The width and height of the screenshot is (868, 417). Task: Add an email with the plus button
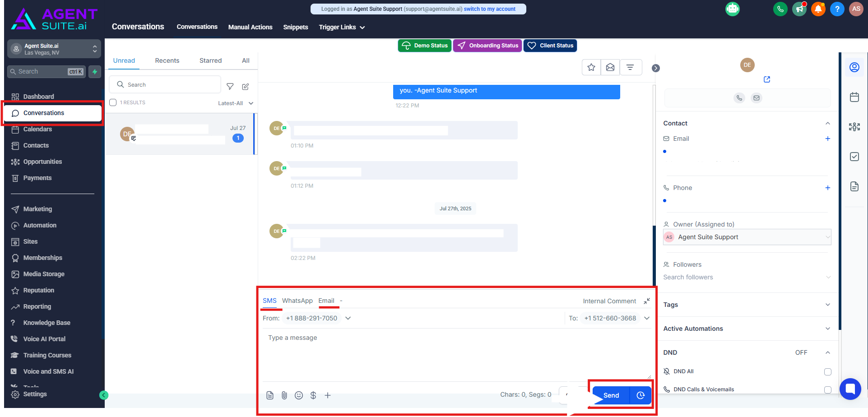coord(828,139)
